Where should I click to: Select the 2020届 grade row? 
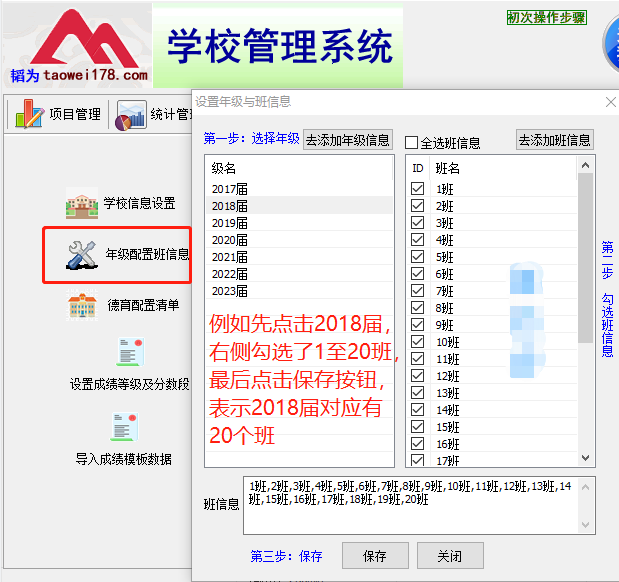click(299, 240)
